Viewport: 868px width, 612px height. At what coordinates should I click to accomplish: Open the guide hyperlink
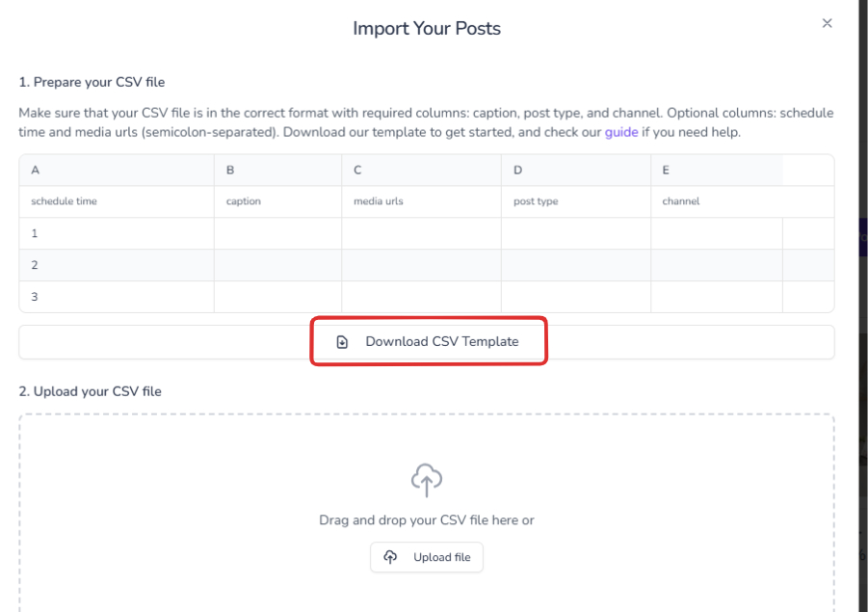pyautogui.click(x=621, y=132)
